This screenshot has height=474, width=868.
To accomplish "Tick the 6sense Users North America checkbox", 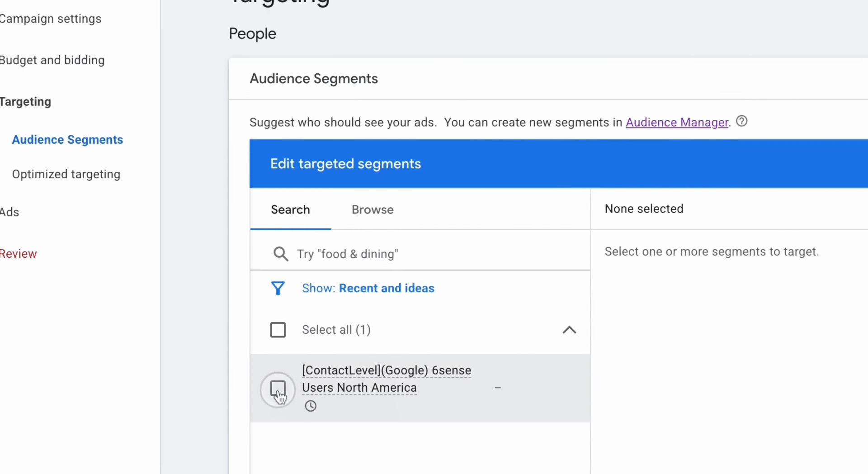I will pos(278,389).
